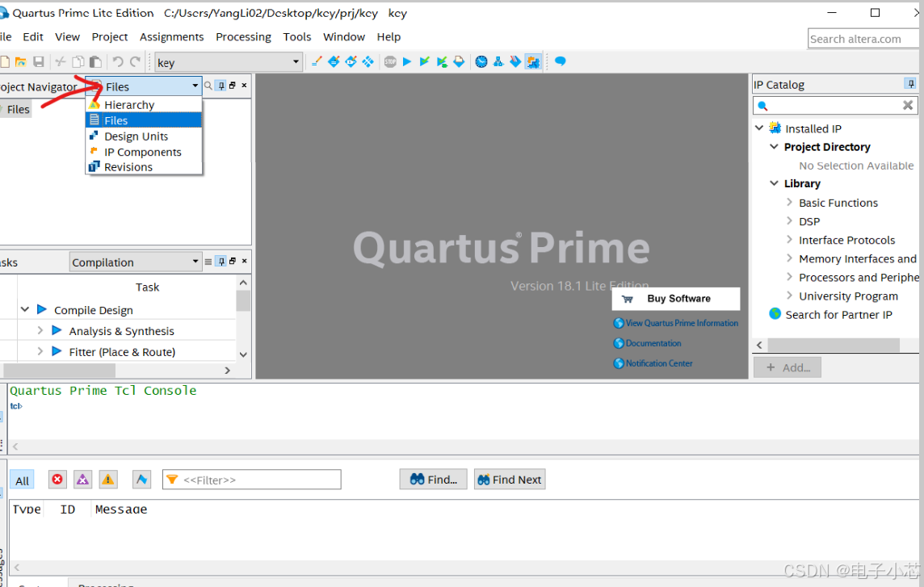
Task: Click the highlighted IP Catalog toolbar icon
Action: tap(533, 61)
